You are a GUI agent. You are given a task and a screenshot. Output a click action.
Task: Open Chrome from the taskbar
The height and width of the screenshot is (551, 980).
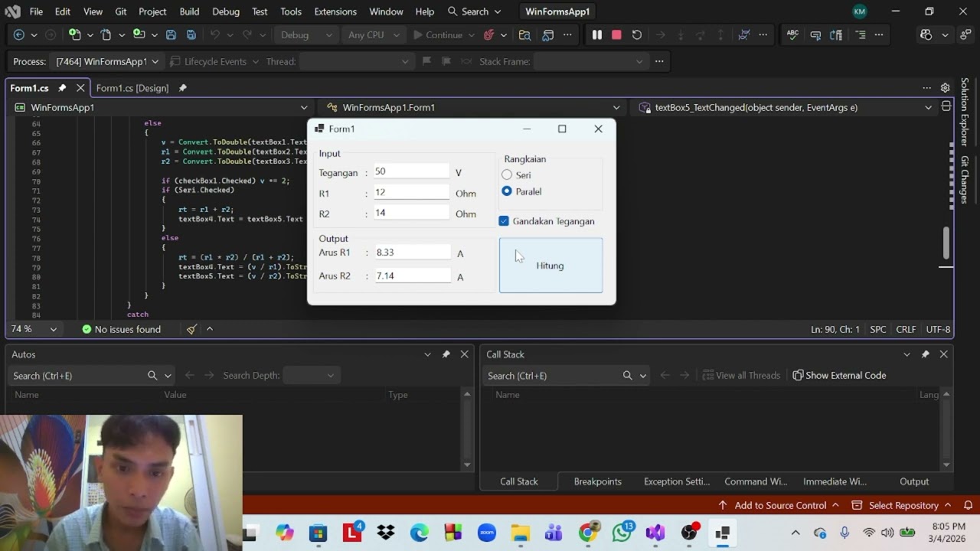(x=588, y=533)
